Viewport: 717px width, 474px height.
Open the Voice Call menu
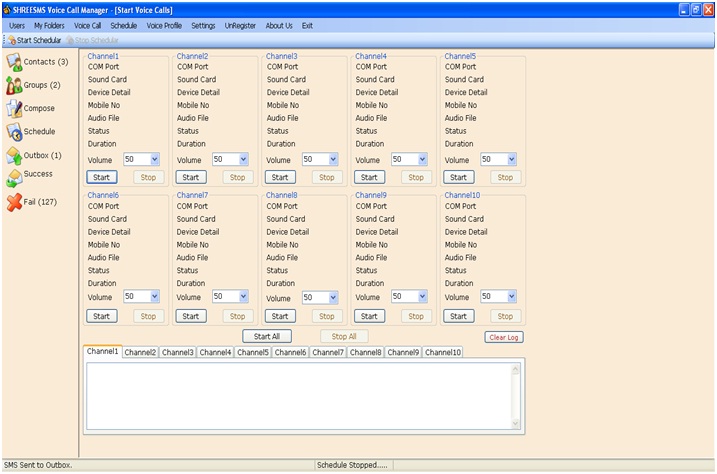point(87,26)
